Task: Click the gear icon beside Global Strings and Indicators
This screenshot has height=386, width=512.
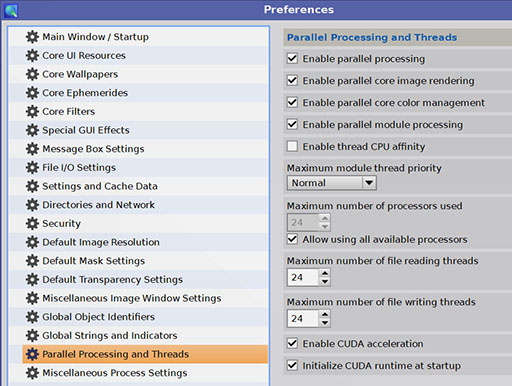Action: (32, 335)
